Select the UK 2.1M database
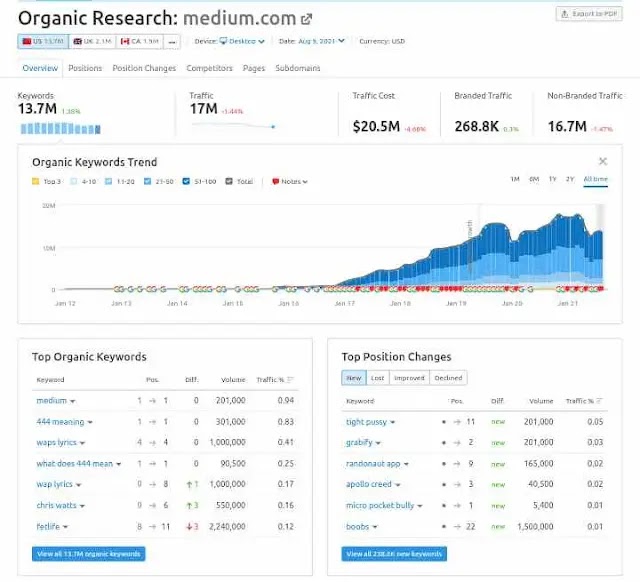 [92, 41]
